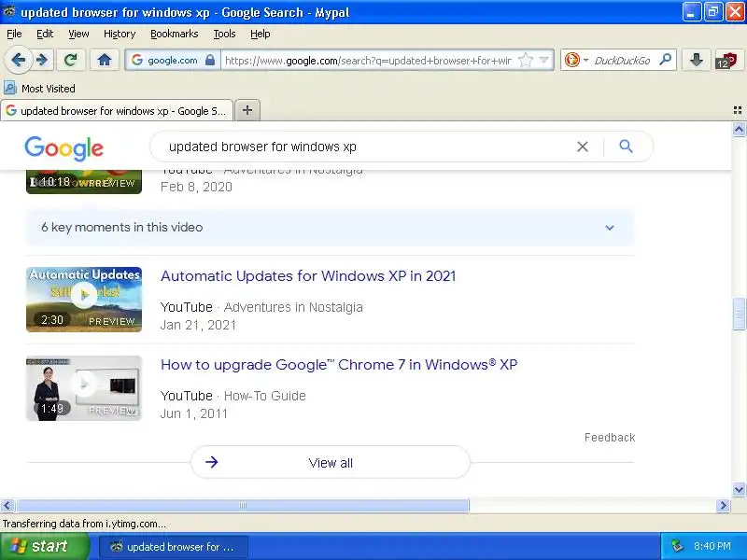747x560 pixels.
Task: Click the horizontal scrollbar right arrow
Action: (723, 505)
